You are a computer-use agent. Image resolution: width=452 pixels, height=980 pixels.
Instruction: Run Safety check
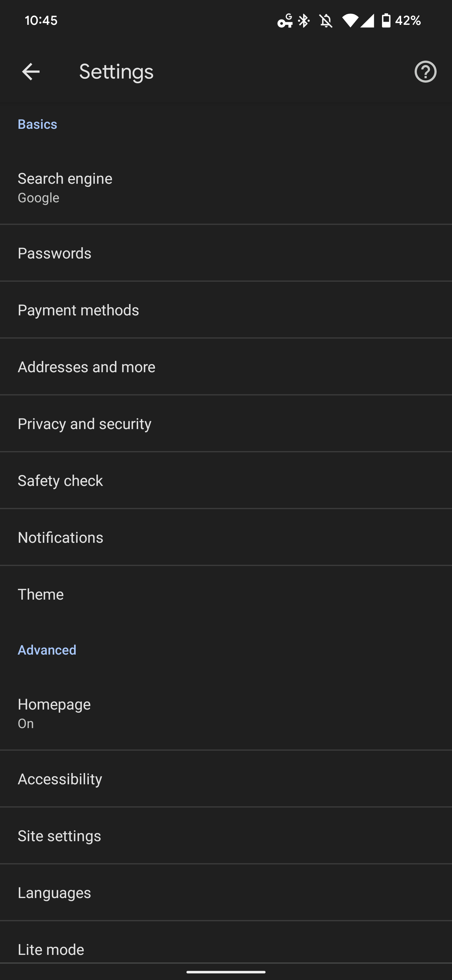pos(226,481)
